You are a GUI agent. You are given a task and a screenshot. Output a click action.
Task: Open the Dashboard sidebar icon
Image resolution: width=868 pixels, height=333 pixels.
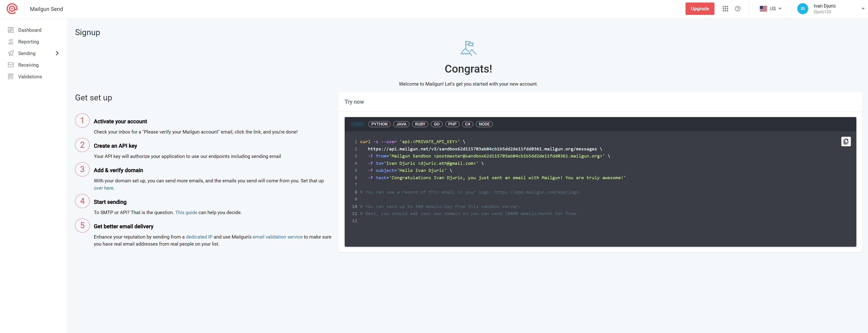(10, 30)
